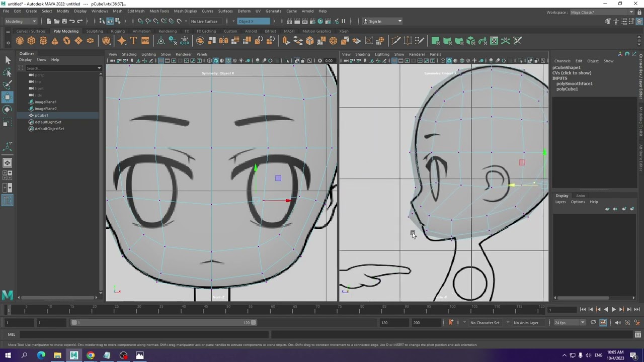Click the Platonic solid shelf icon
The height and width of the screenshot is (362, 644).
tap(106, 41)
